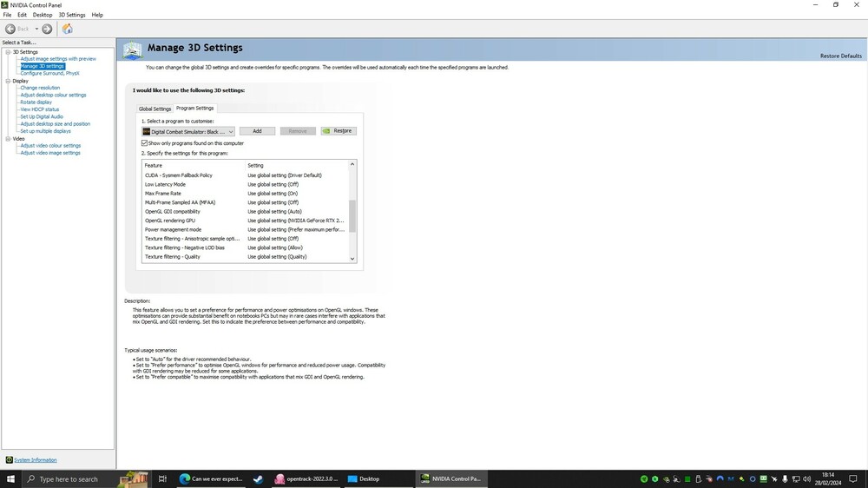Switch to the opentrack taskbar window
Image resolution: width=868 pixels, height=488 pixels.
point(306,479)
